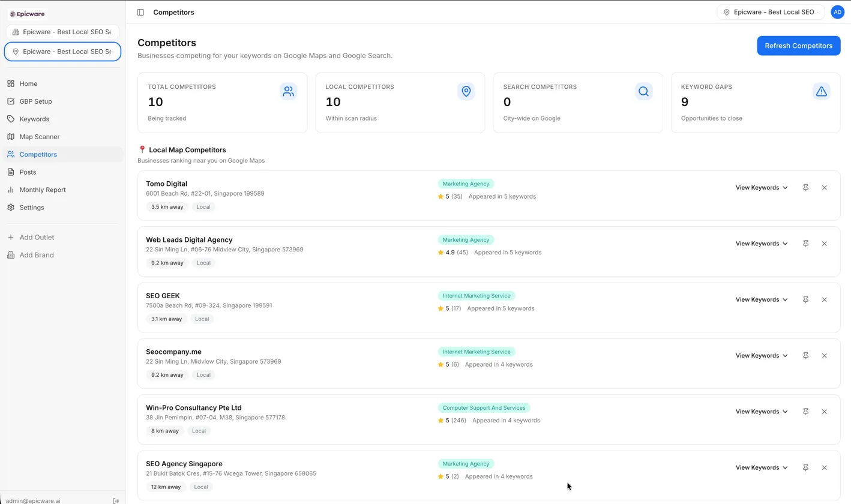Open the Settings section
Image resolution: width=851 pixels, height=504 pixels.
[31, 208]
